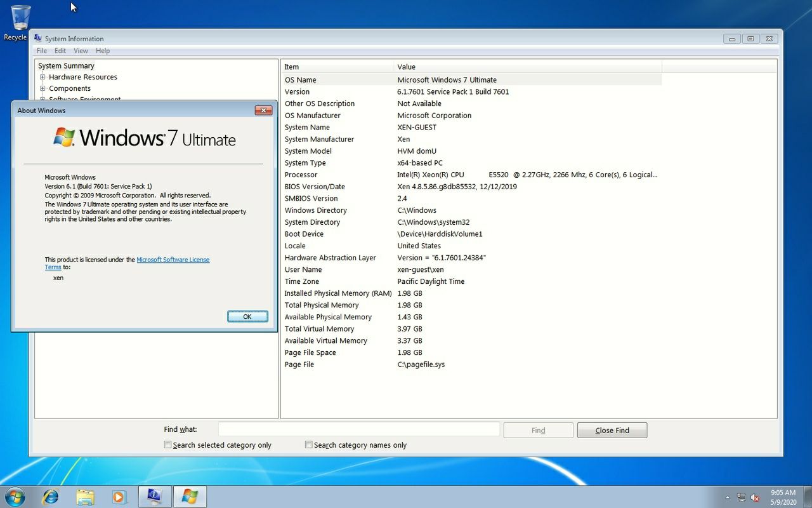This screenshot has width=812, height=508.
Task: Select Components label in tree
Action: tap(70, 88)
